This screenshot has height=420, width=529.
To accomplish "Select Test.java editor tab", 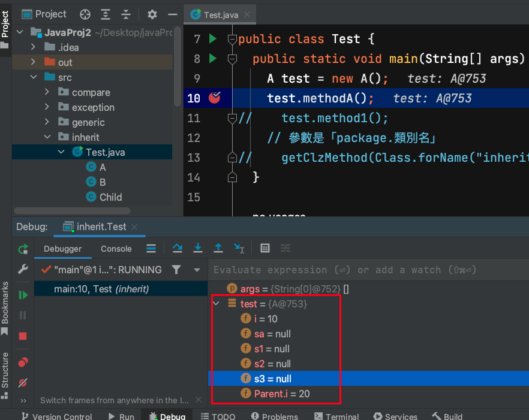I will coord(221,15).
